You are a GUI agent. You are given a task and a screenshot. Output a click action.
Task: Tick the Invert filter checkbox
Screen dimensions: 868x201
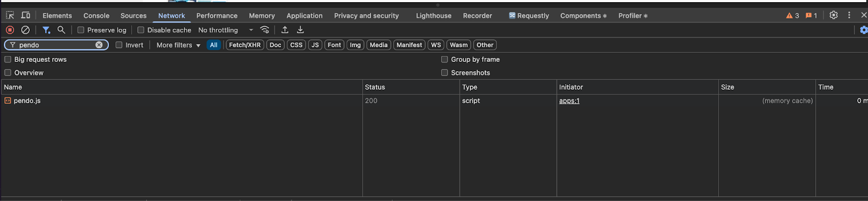pyautogui.click(x=119, y=45)
